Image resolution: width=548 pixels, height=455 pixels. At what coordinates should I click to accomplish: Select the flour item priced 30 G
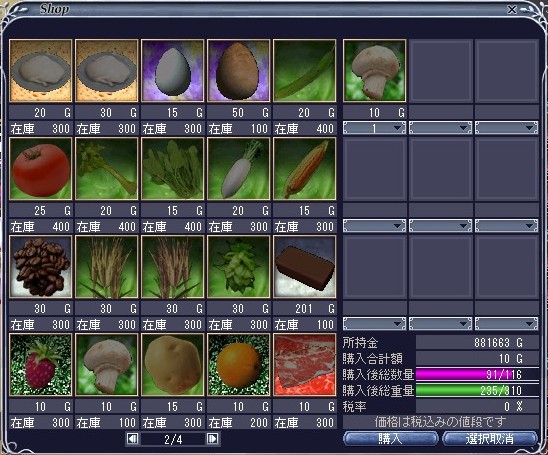coord(107,71)
